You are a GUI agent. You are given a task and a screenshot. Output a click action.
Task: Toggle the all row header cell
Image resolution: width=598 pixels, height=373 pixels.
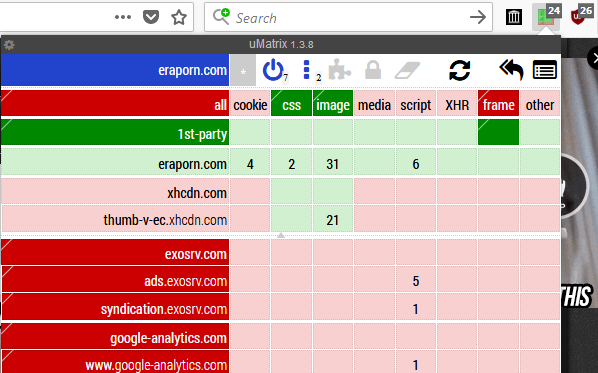coord(115,103)
